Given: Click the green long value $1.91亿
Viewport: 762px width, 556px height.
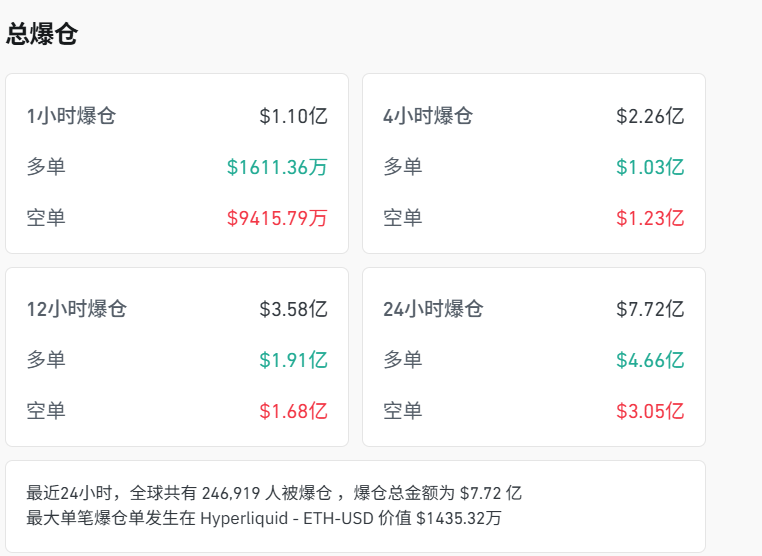Looking at the screenshot, I should click(293, 360).
